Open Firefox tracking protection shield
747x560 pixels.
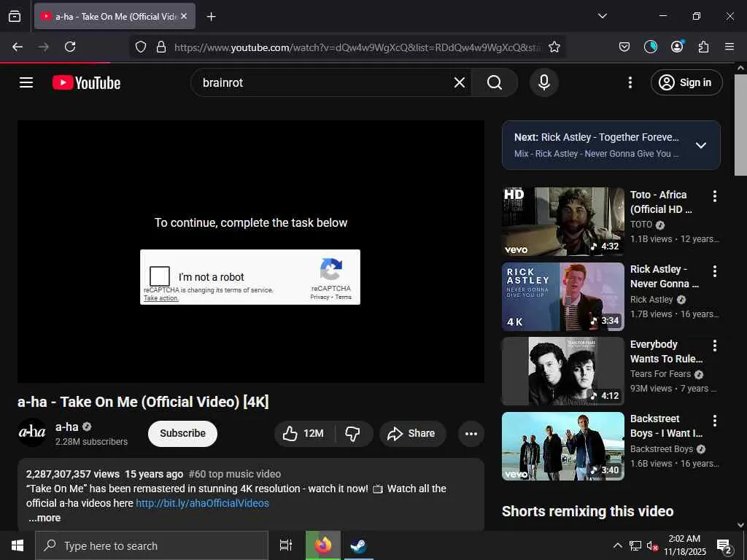click(x=141, y=47)
